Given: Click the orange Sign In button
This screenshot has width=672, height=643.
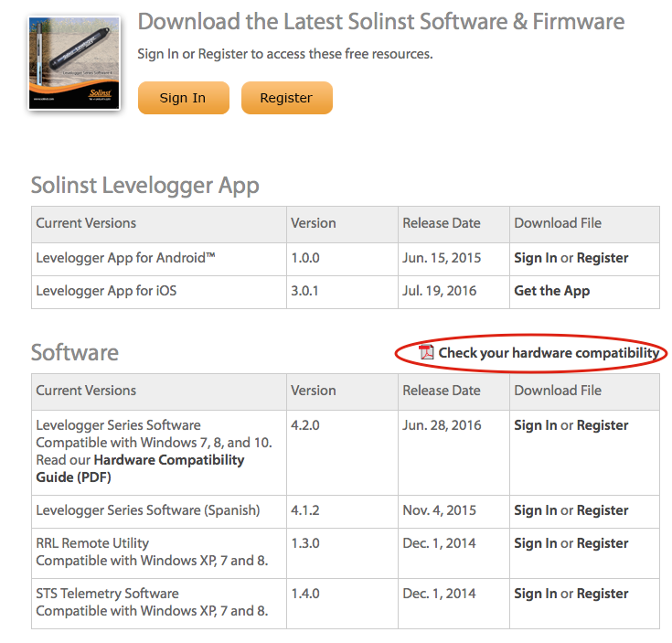Looking at the screenshot, I should pos(184,98).
